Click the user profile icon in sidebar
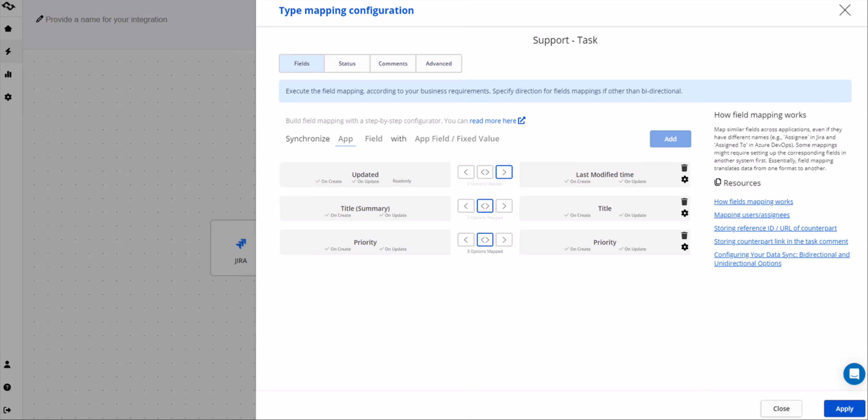Image resolution: width=868 pixels, height=420 pixels. (7, 364)
